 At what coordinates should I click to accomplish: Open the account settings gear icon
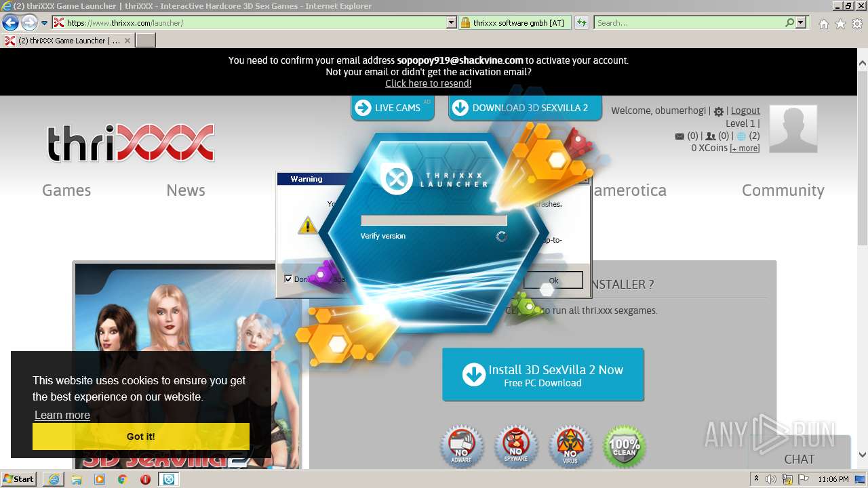pos(719,111)
